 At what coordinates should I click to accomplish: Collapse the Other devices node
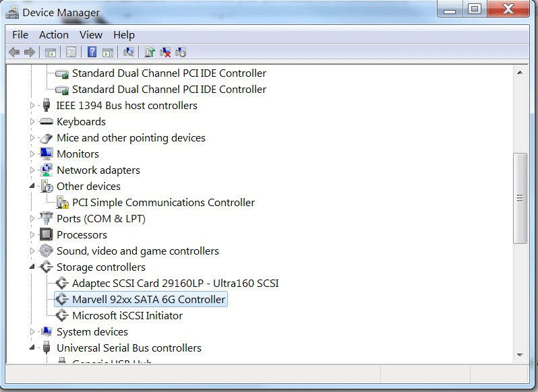(32, 186)
